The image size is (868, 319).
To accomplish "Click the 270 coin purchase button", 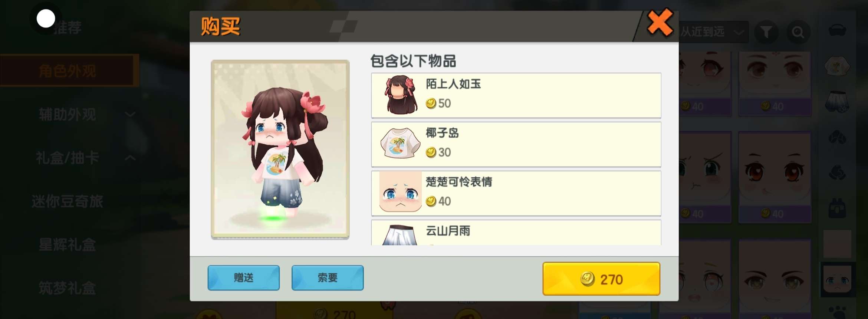I will tap(601, 279).
